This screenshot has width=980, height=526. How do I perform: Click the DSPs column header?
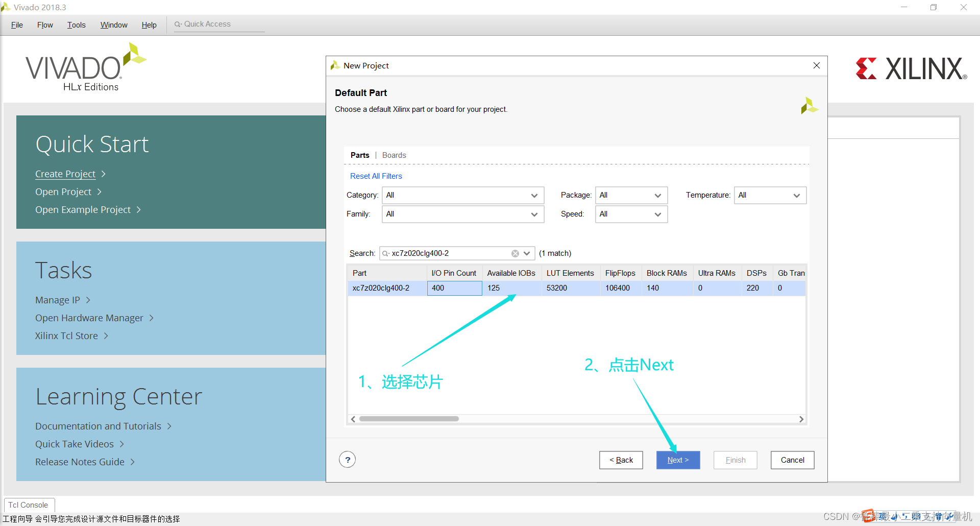click(756, 273)
